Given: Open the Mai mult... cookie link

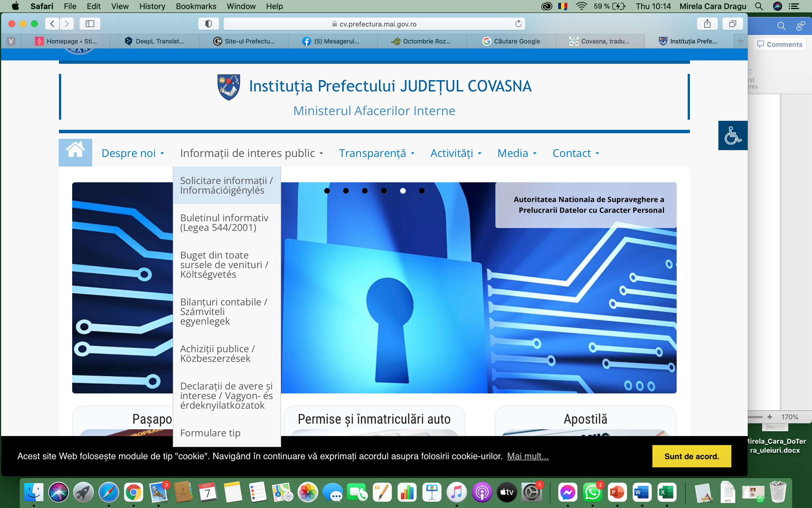Looking at the screenshot, I should click(528, 456).
